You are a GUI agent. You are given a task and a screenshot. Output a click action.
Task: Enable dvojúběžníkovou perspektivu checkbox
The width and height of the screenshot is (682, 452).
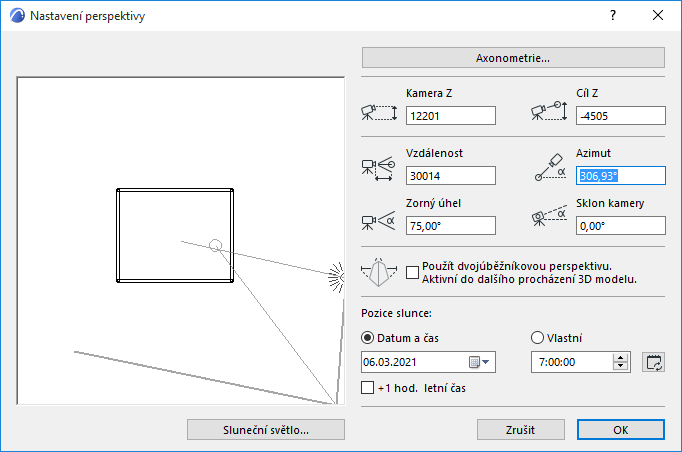tap(414, 271)
